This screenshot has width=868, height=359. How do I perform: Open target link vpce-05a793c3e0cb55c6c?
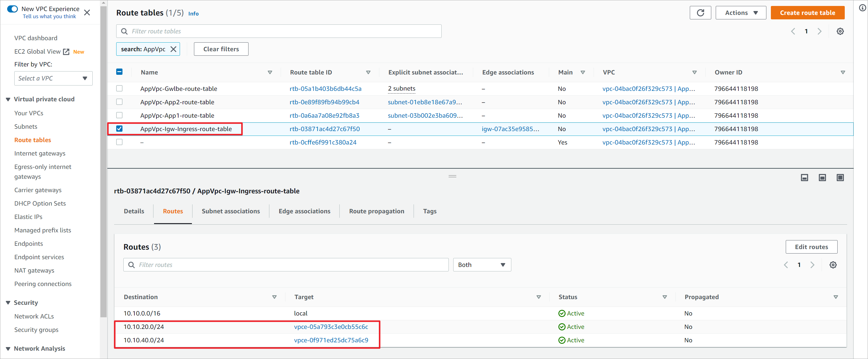tap(331, 327)
